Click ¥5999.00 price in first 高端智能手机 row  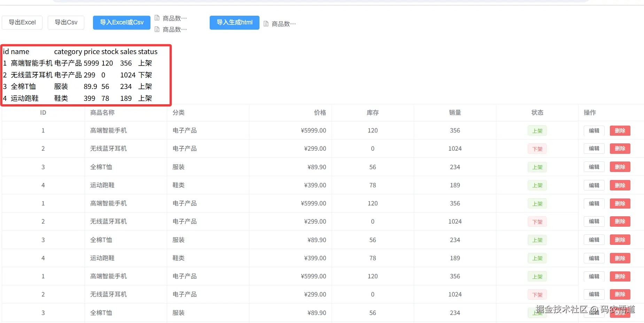tap(313, 130)
